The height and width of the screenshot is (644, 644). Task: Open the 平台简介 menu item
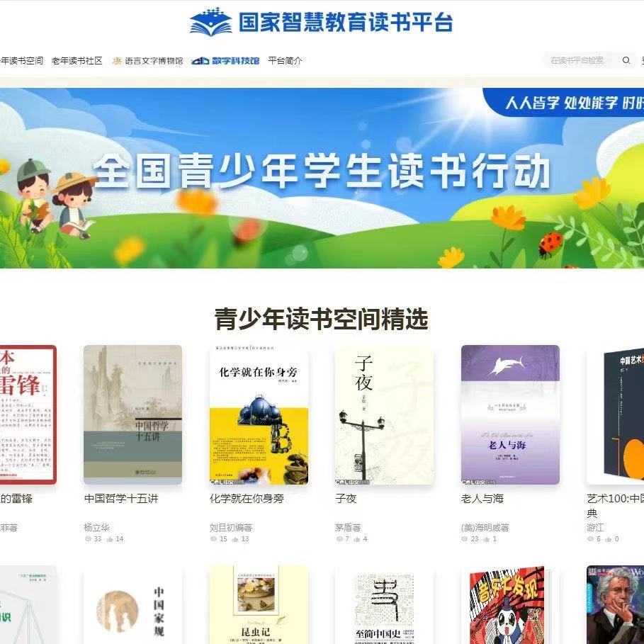click(285, 61)
